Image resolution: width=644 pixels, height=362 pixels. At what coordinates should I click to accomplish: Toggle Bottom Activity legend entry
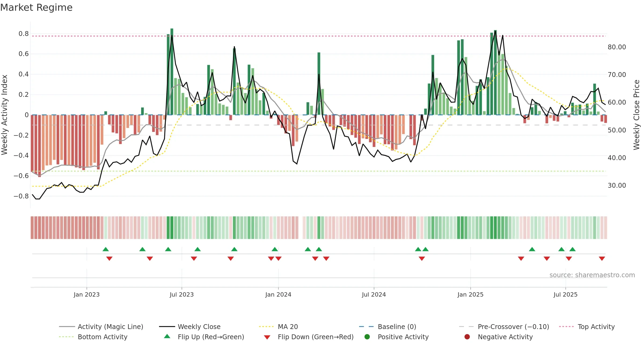pos(93,337)
